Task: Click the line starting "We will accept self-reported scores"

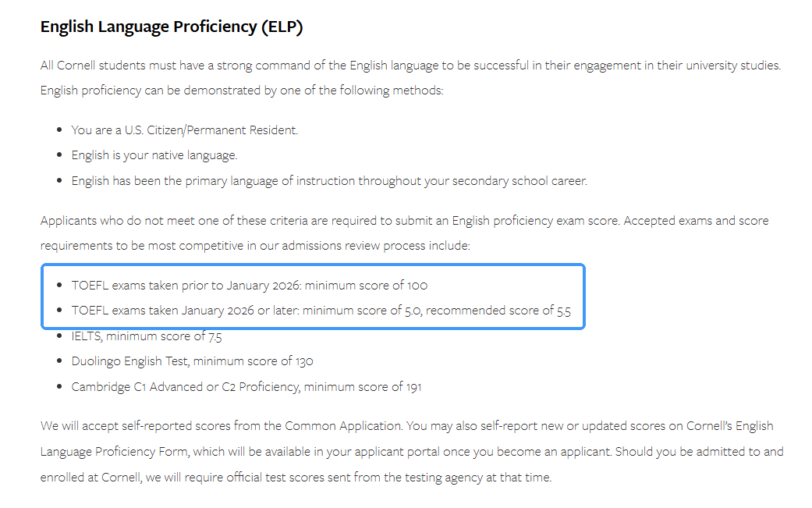Action: (x=406, y=426)
